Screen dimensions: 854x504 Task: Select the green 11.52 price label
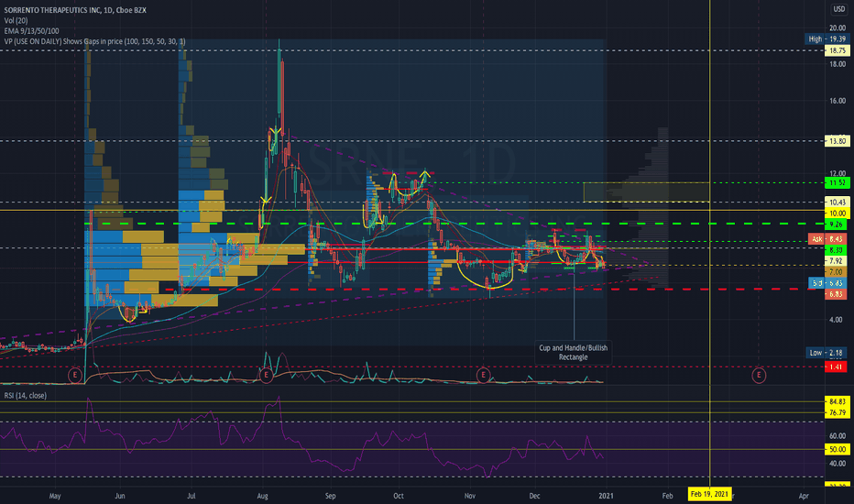pyautogui.click(x=838, y=182)
